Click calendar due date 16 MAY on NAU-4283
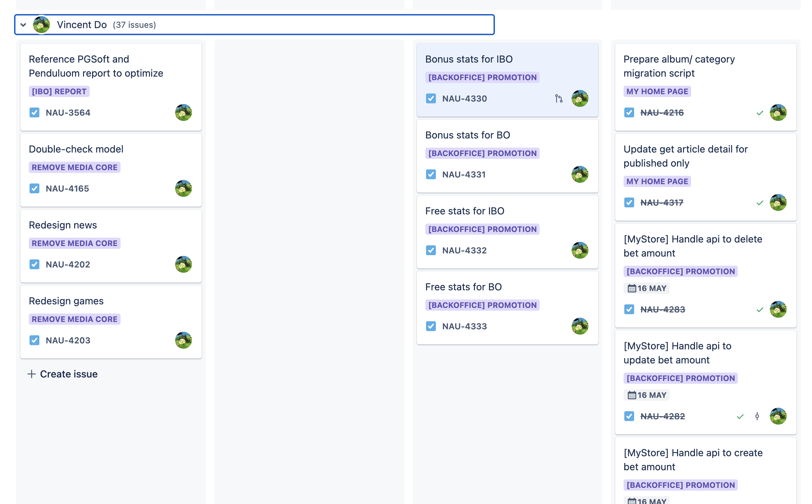The image size is (812, 504). pos(647,289)
